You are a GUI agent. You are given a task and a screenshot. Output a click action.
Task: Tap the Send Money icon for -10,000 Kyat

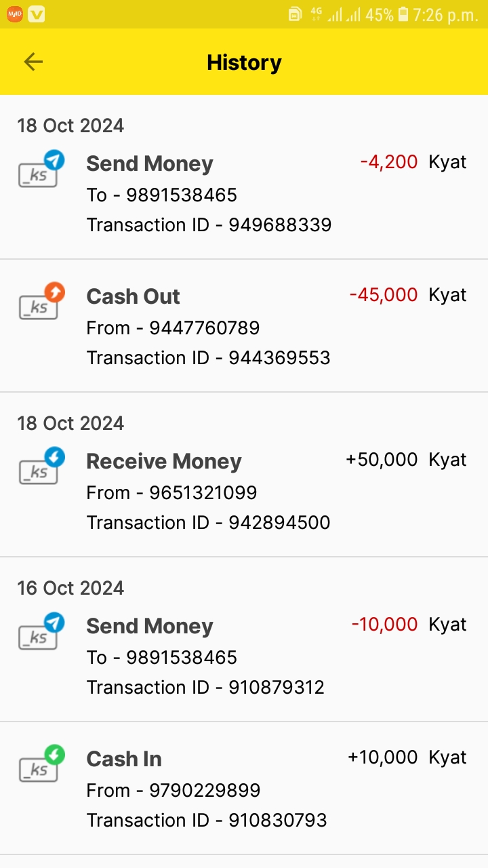[41, 631]
